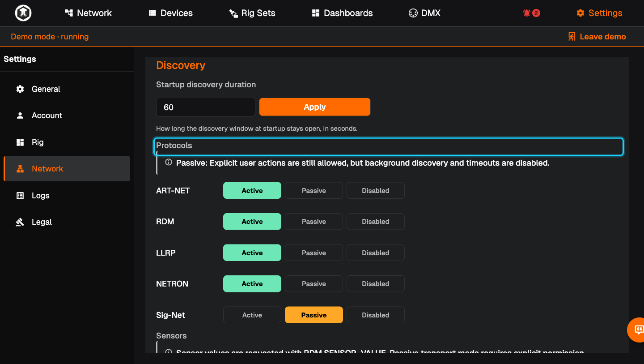The width and height of the screenshot is (644, 364).
Task: Open Legal settings section
Action: [67, 222]
